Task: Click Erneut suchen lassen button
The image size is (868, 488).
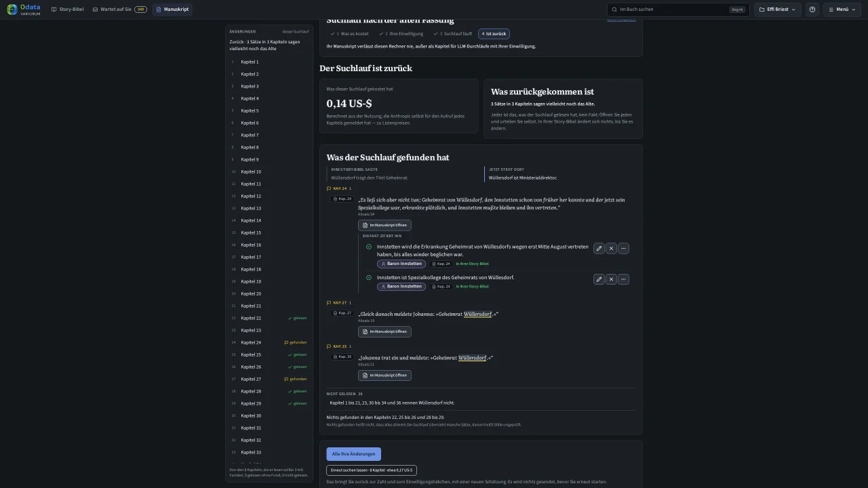Action: pos(371,470)
